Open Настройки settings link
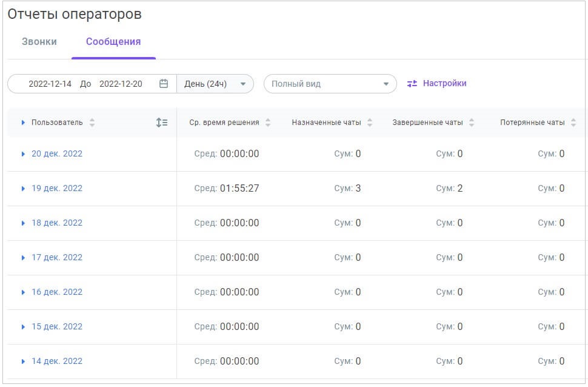588x387 pixels. (444, 83)
